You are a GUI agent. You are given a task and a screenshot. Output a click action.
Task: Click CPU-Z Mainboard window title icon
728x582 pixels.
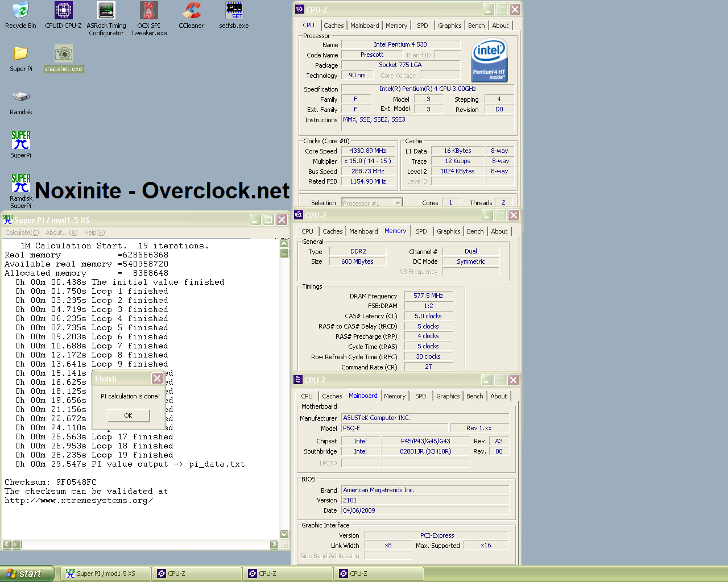pos(298,380)
